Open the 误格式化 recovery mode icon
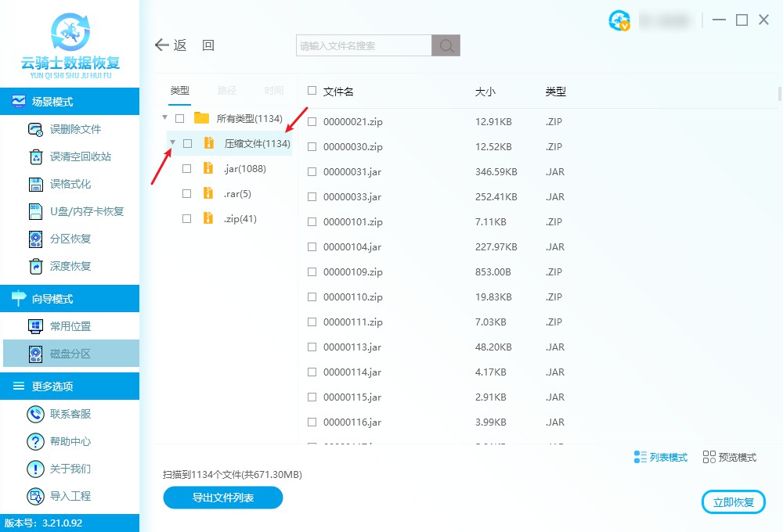The width and height of the screenshot is (783, 532). coord(36,184)
